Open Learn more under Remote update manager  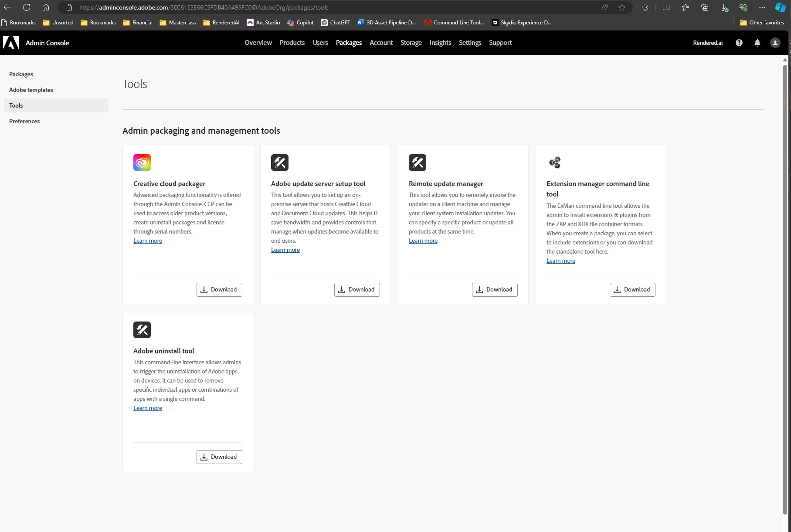click(423, 241)
